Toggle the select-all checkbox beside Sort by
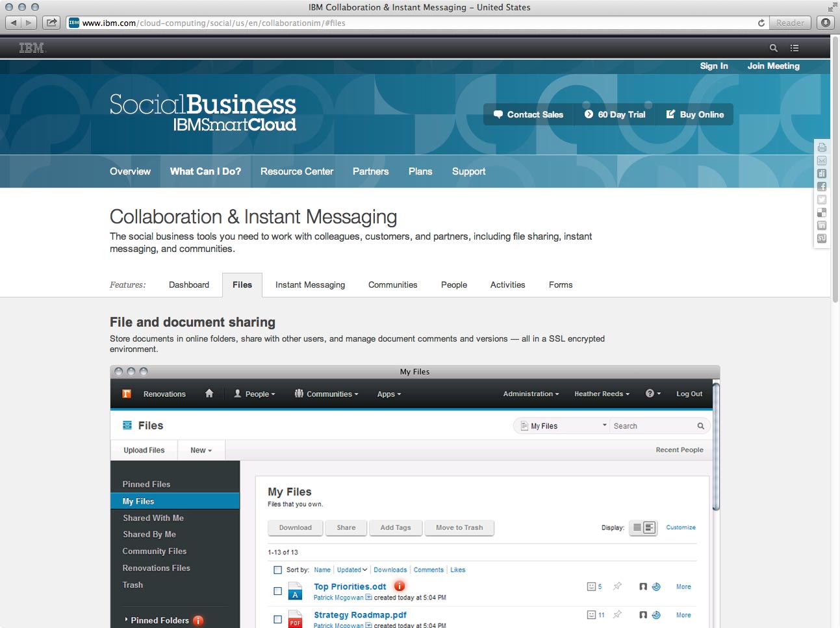The image size is (840, 628). pos(277,570)
